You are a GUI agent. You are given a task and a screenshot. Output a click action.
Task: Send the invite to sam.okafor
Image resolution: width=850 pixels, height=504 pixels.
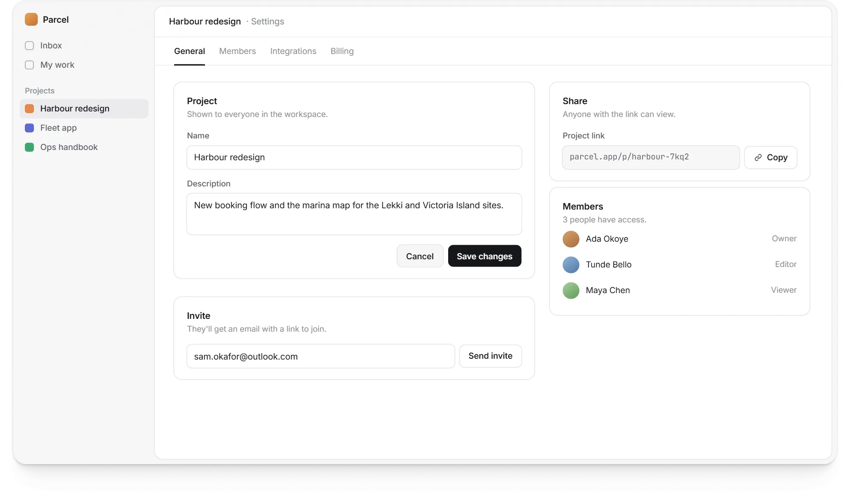pyautogui.click(x=490, y=356)
